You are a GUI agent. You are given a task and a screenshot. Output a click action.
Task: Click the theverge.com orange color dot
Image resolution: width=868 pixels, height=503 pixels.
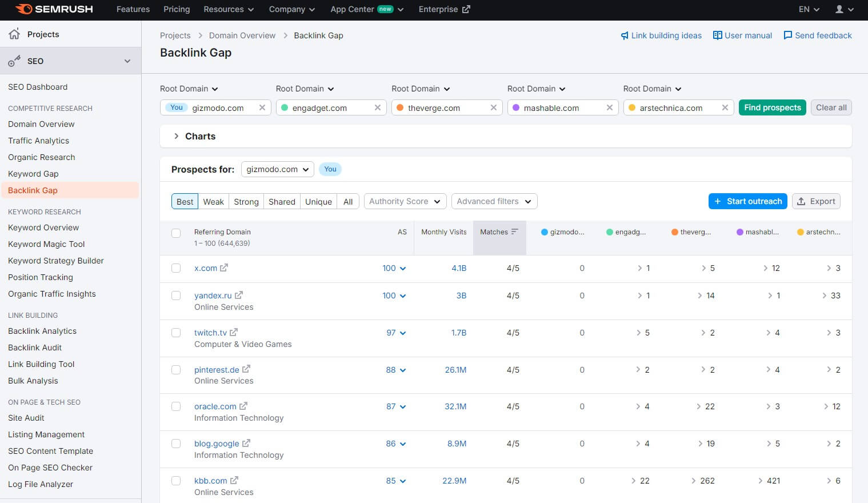pyautogui.click(x=400, y=107)
